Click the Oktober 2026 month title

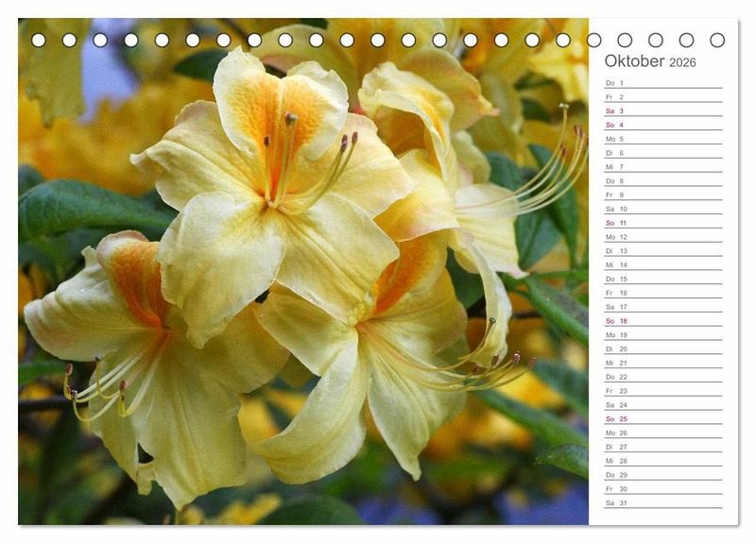(x=650, y=61)
